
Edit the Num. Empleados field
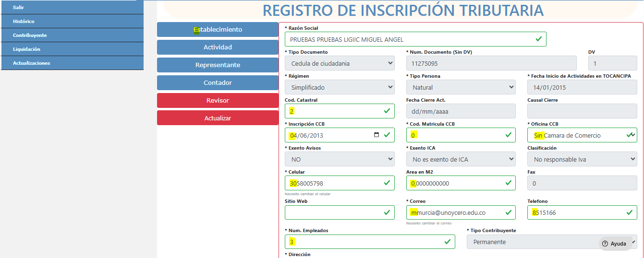[370, 242]
